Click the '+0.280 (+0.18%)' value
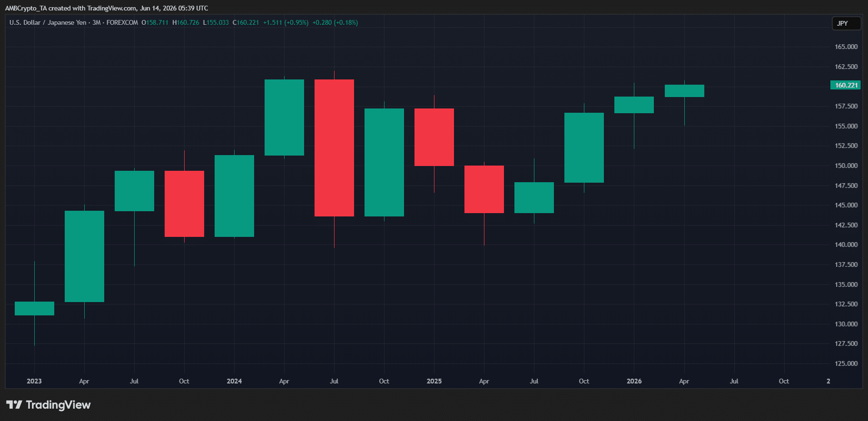Screen dimensions: 868x421 [x=335, y=22]
